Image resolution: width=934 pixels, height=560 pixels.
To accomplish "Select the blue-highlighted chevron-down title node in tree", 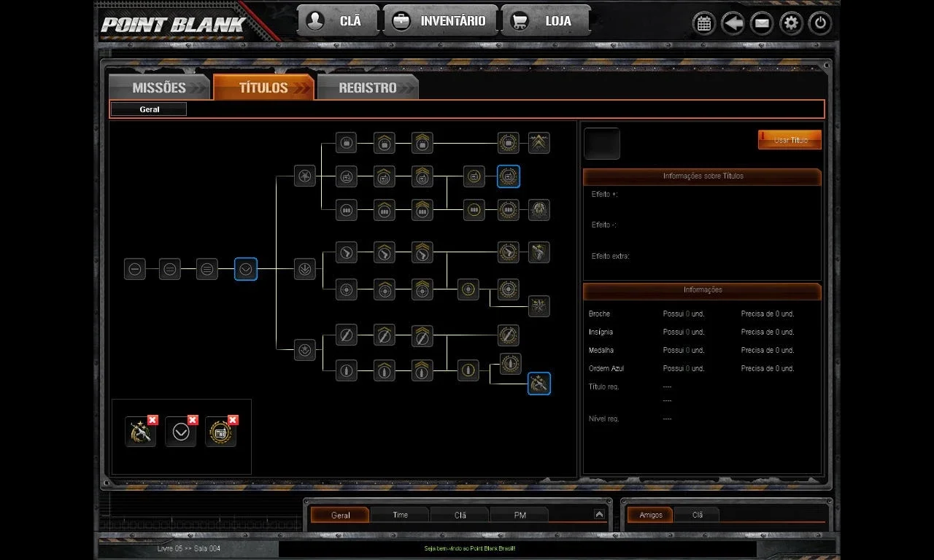I will click(x=246, y=269).
